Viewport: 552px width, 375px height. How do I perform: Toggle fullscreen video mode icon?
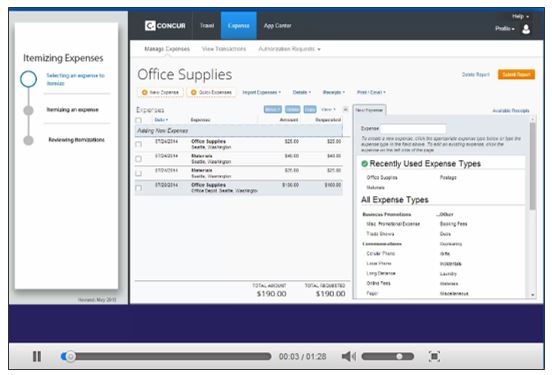(x=434, y=356)
